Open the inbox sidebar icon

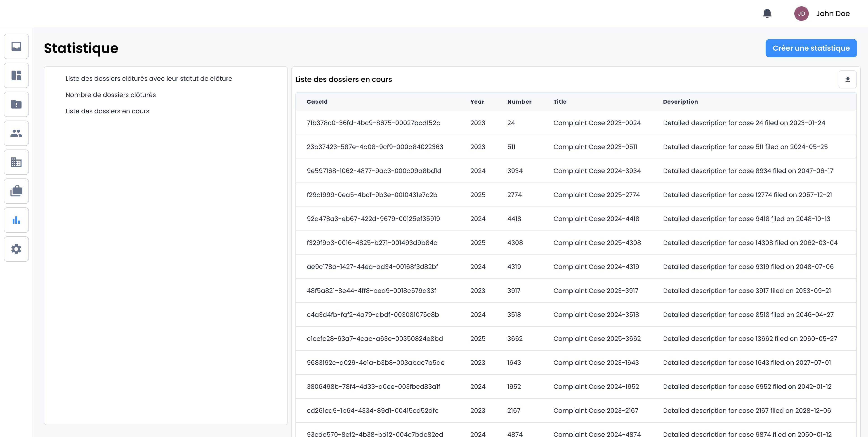pos(16,46)
